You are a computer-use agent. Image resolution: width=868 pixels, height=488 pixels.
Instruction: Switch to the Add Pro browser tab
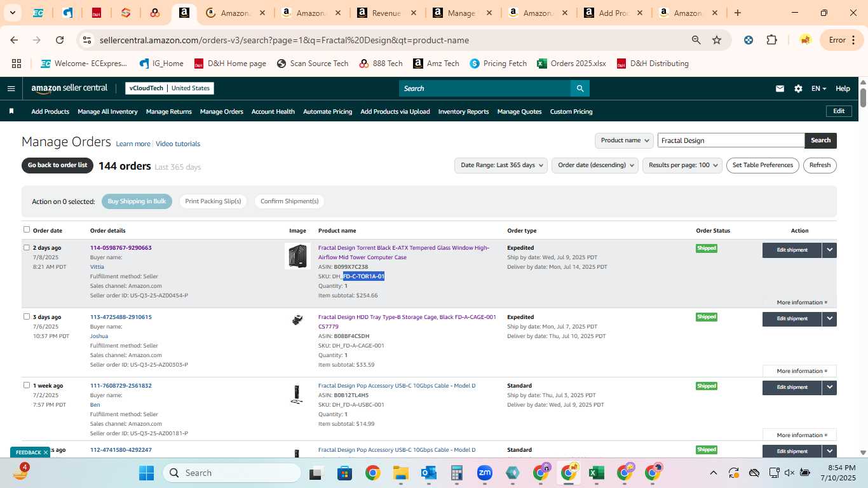613,13
